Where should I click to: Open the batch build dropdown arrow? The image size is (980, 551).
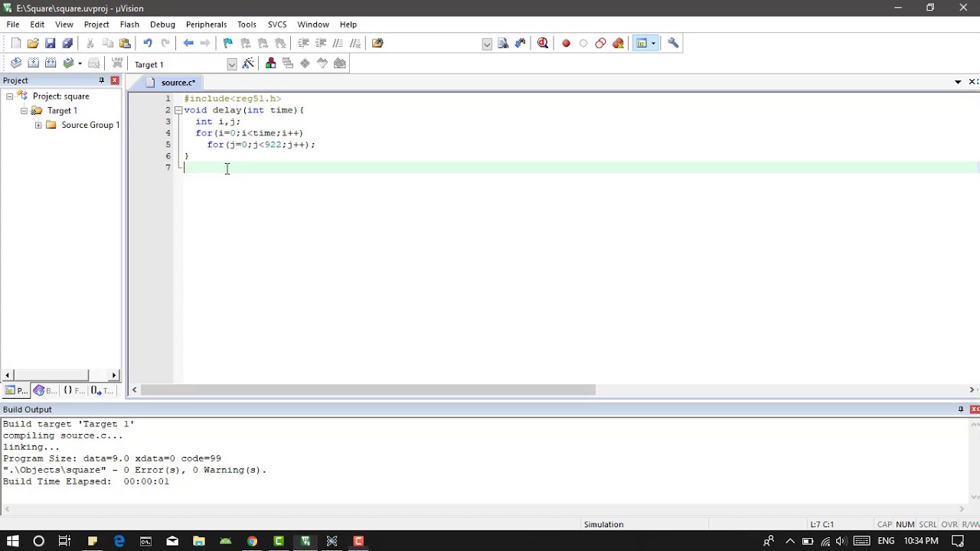point(80,64)
